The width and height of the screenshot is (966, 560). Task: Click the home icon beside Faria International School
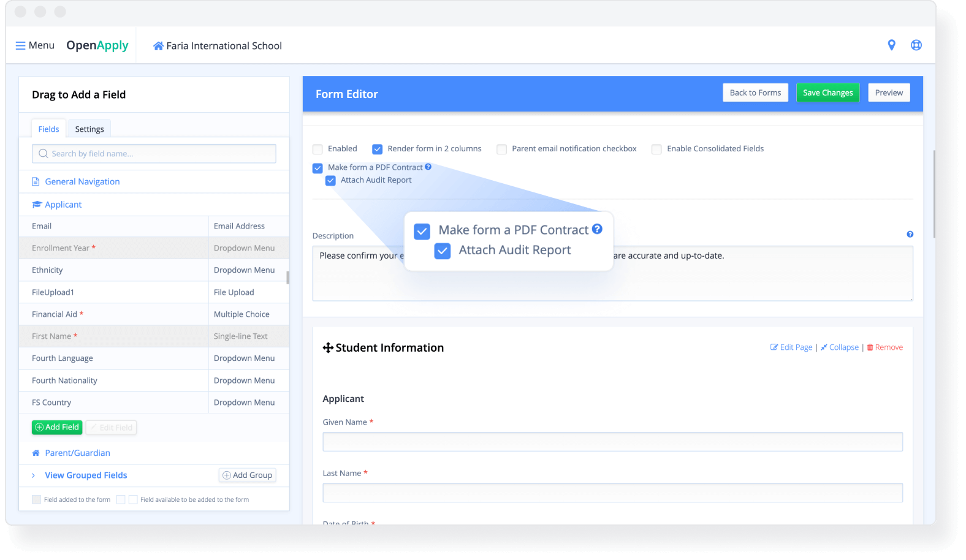pyautogui.click(x=158, y=46)
